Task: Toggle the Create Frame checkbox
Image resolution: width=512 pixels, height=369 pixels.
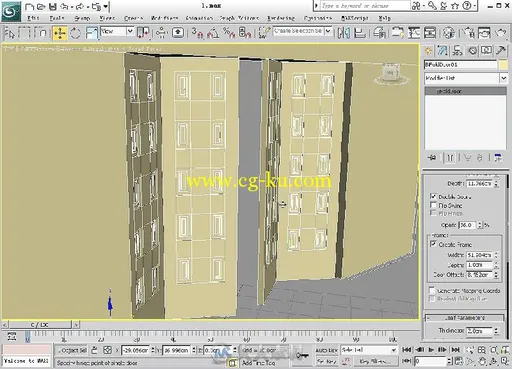Action: [433, 244]
